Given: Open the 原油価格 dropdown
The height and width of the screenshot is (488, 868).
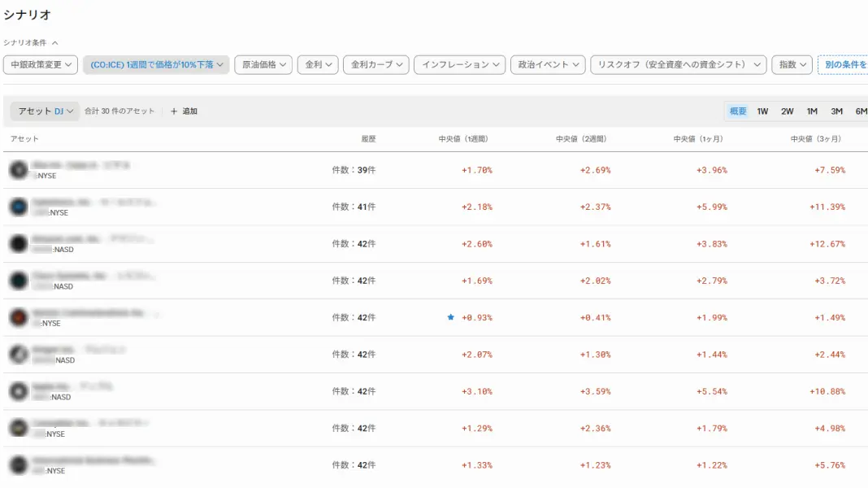Looking at the screenshot, I should click(x=263, y=65).
